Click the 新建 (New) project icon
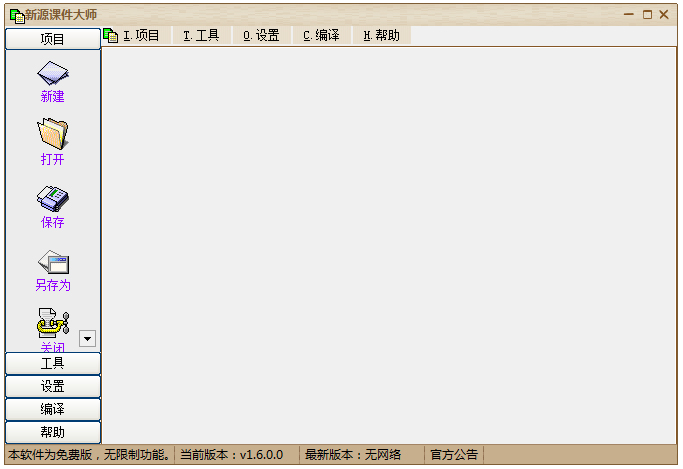683x469 pixels. [53, 73]
